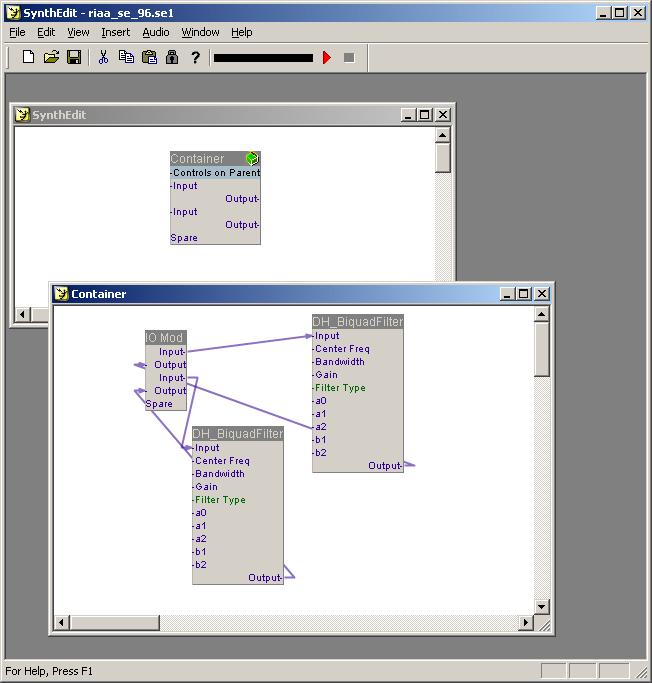Open help with the question mark icon

pyautogui.click(x=196, y=57)
